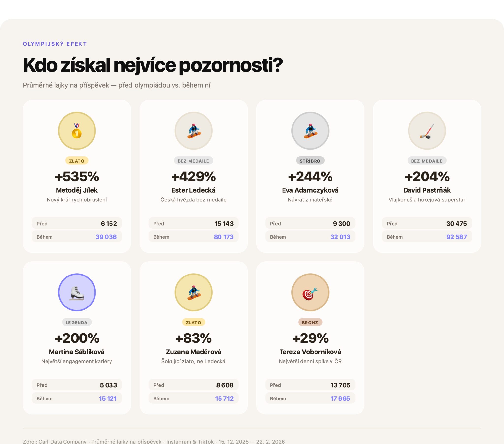Image resolution: width=504 pixels, height=444 pixels.
Task: Click the snowboarder icon on Zuzana Maděrová's card
Action: [193, 292]
